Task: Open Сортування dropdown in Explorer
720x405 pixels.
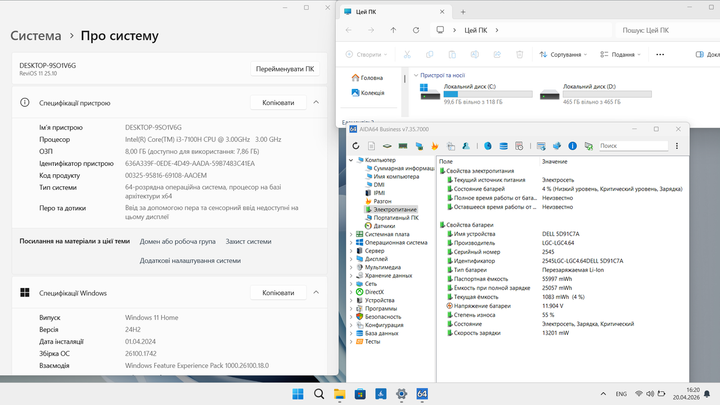Action: [x=563, y=55]
